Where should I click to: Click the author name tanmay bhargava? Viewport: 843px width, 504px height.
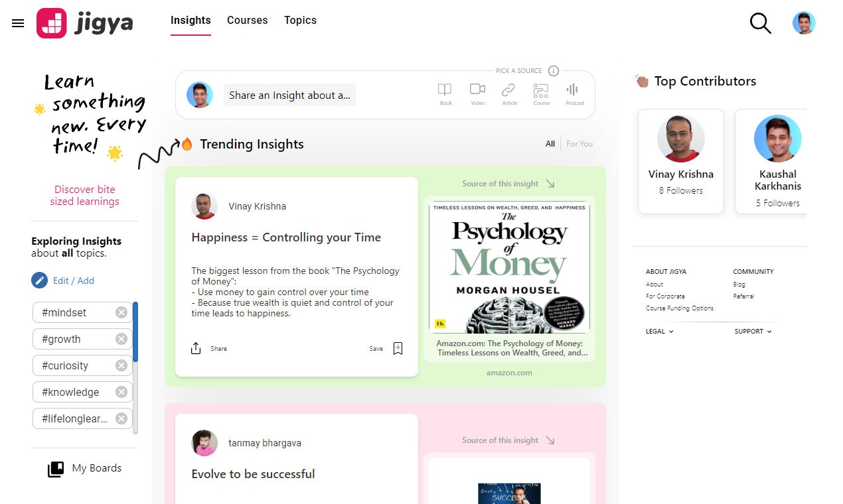coord(265,443)
